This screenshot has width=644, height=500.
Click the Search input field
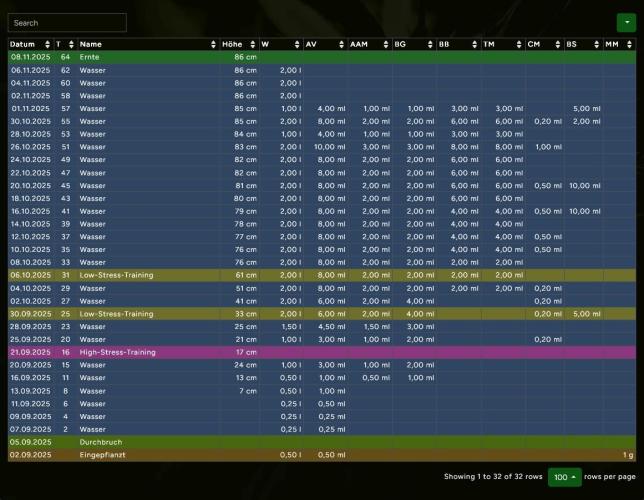(67, 22)
